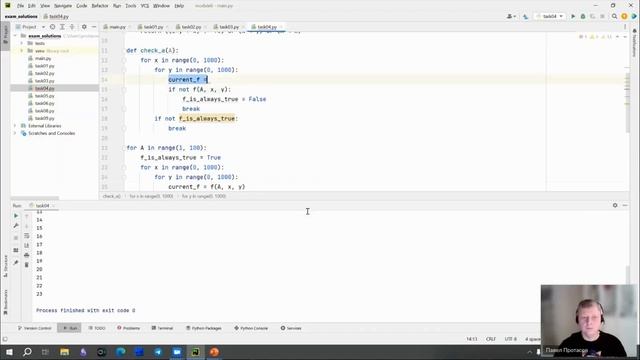The image size is (640, 360).
Task: Open Run panel settings gear
Action: 615,205
